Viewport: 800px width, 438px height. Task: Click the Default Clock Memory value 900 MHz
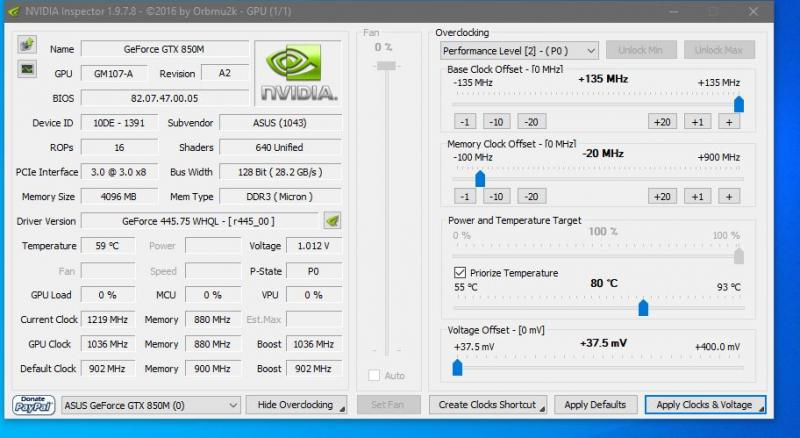212,369
